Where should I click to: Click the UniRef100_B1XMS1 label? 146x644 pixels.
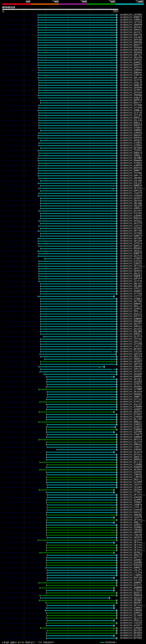[x=131, y=636]
